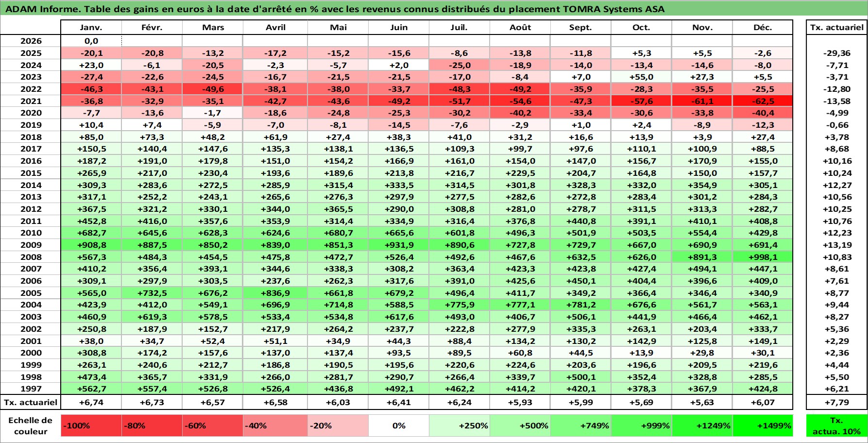Click the '-0,66' actuarial rate for 2019
The height and width of the screenshot is (443, 868).
click(x=836, y=125)
